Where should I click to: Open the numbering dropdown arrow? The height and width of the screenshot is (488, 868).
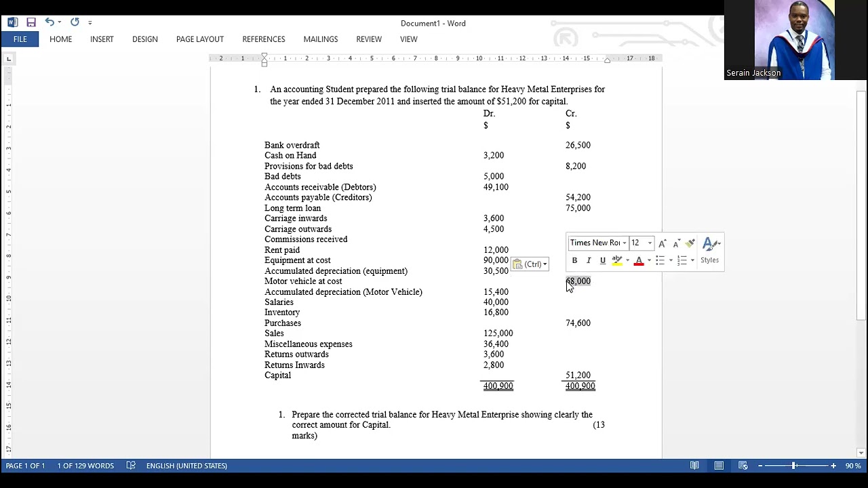click(692, 260)
